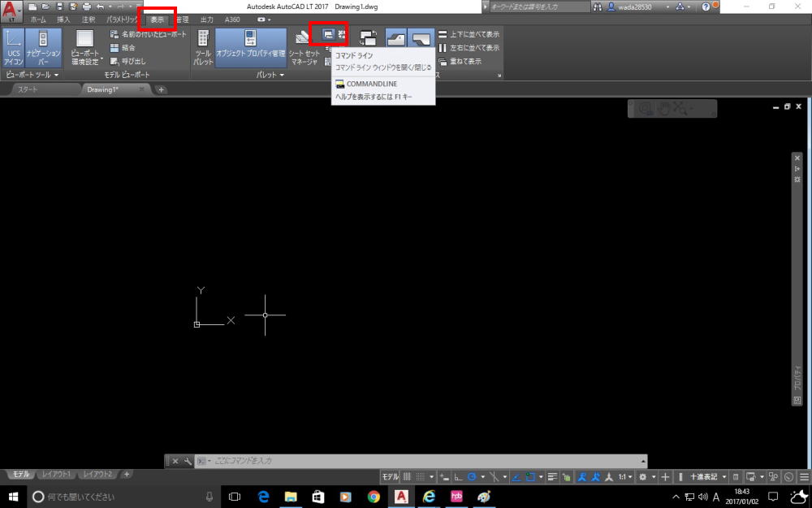Open the 注釈 ribbon tab
This screenshot has height=508, width=812.
point(89,20)
